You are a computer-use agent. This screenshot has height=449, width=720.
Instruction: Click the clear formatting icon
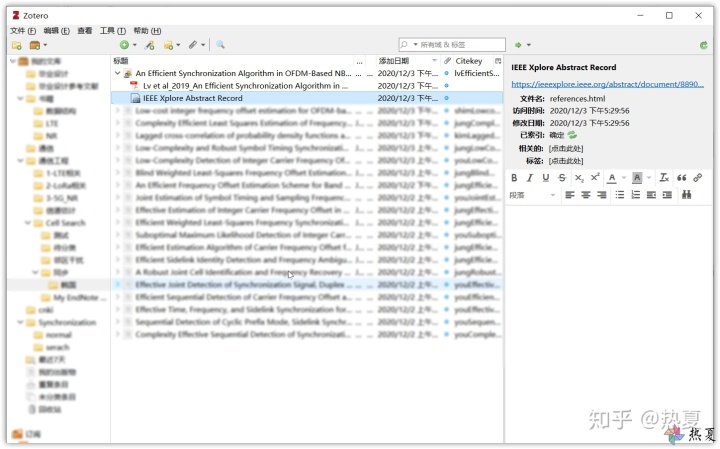(x=664, y=178)
